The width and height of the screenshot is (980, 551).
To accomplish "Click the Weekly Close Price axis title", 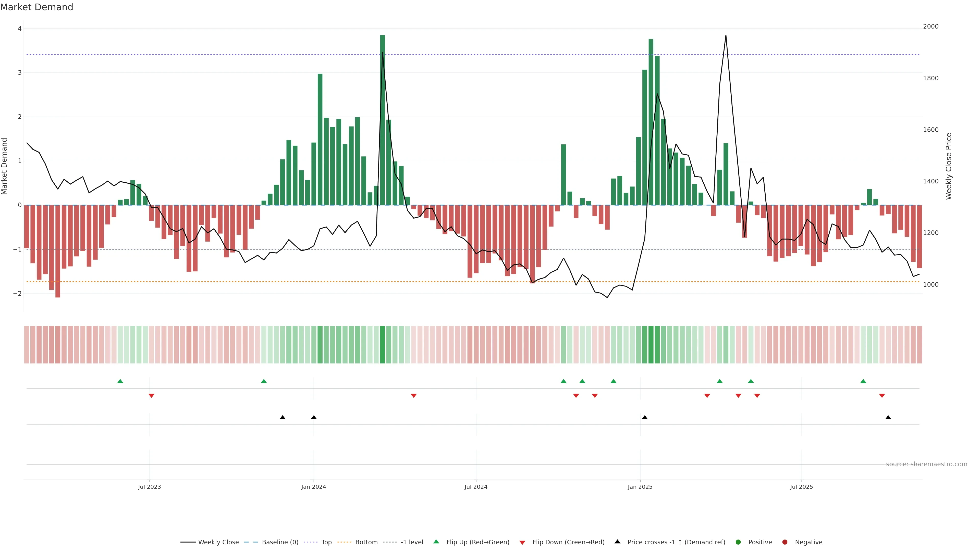I will click(x=949, y=166).
